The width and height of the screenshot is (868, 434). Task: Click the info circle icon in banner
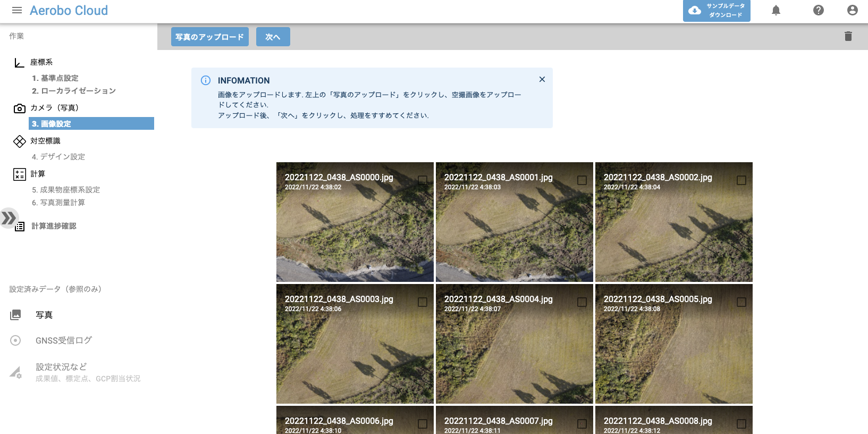pyautogui.click(x=206, y=80)
